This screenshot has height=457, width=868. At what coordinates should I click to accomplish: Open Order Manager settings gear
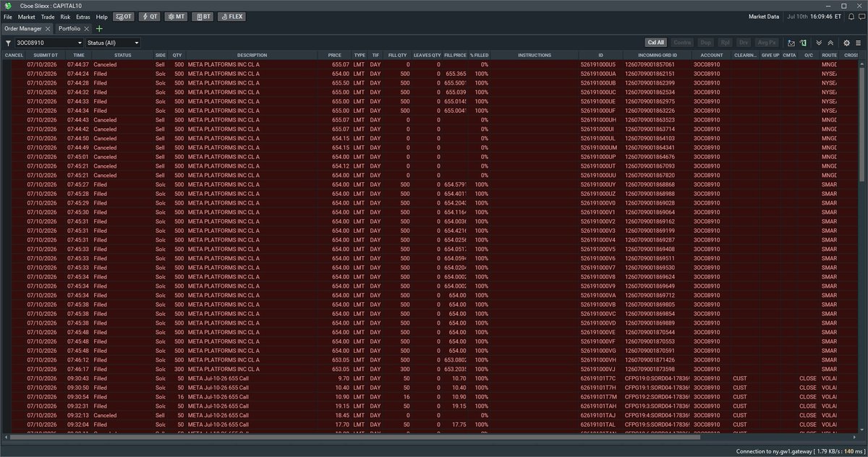tap(846, 43)
